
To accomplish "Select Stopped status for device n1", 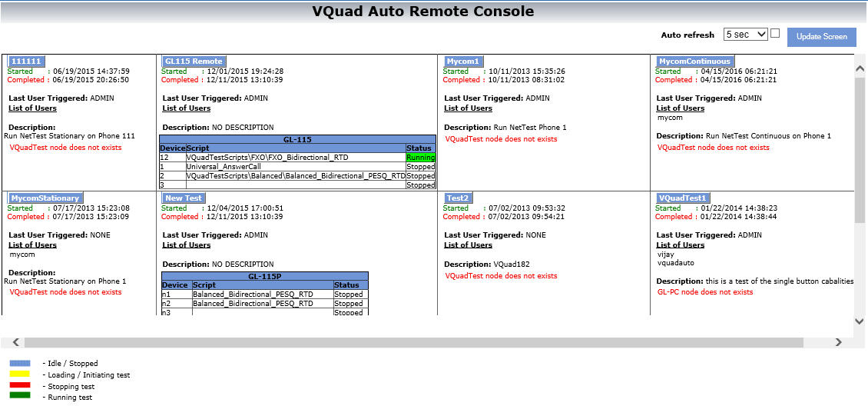I will click(x=350, y=294).
